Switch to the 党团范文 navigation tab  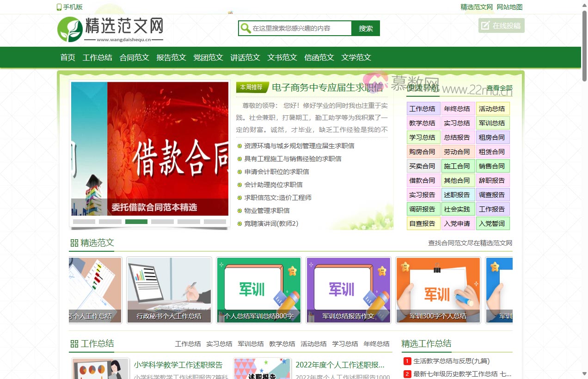pyautogui.click(x=208, y=57)
